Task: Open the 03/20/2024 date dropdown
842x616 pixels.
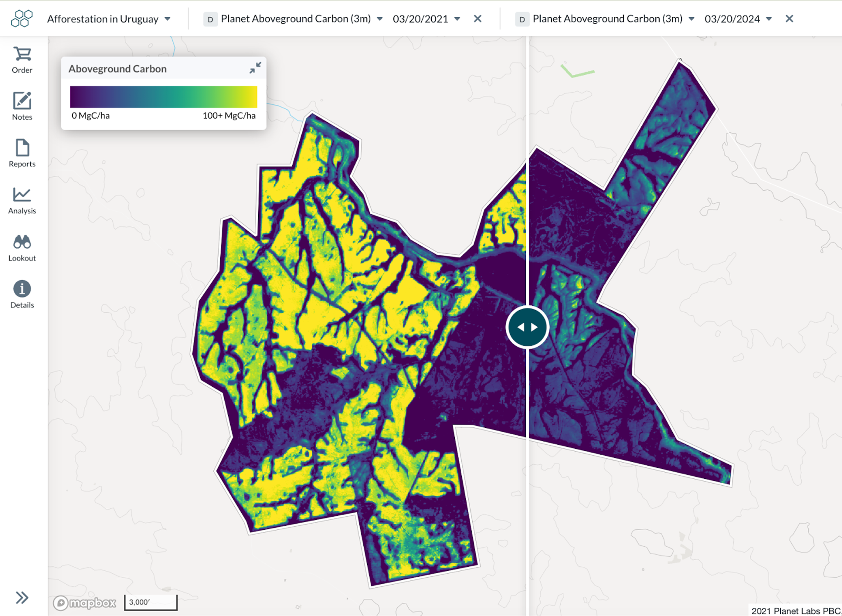Action: pos(769,19)
